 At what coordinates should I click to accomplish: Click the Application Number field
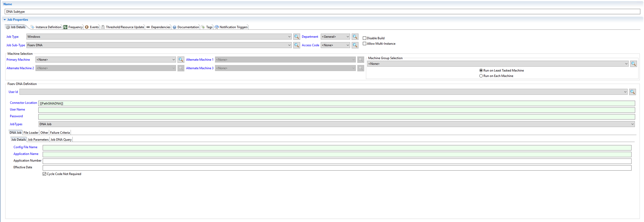pos(337,162)
